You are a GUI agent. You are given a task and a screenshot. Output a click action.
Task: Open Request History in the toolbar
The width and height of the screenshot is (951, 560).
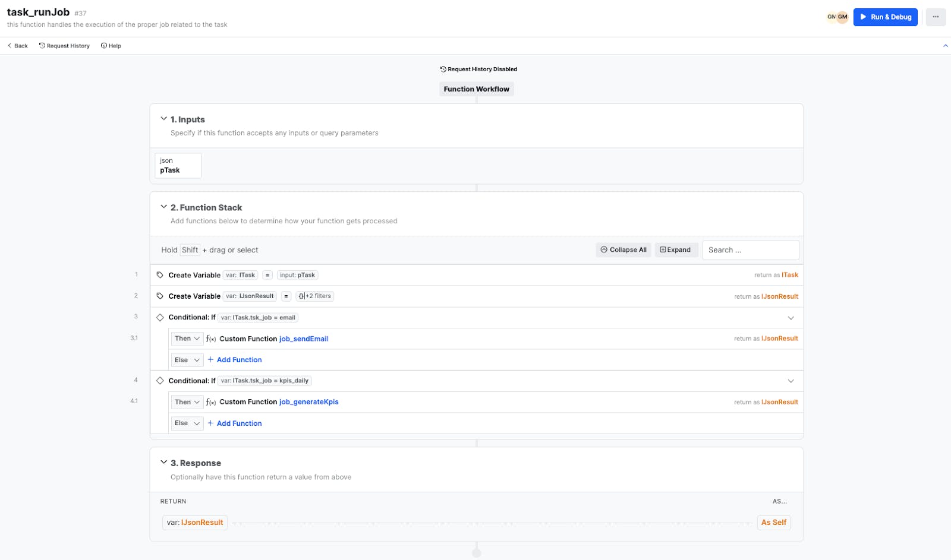pyautogui.click(x=64, y=46)
